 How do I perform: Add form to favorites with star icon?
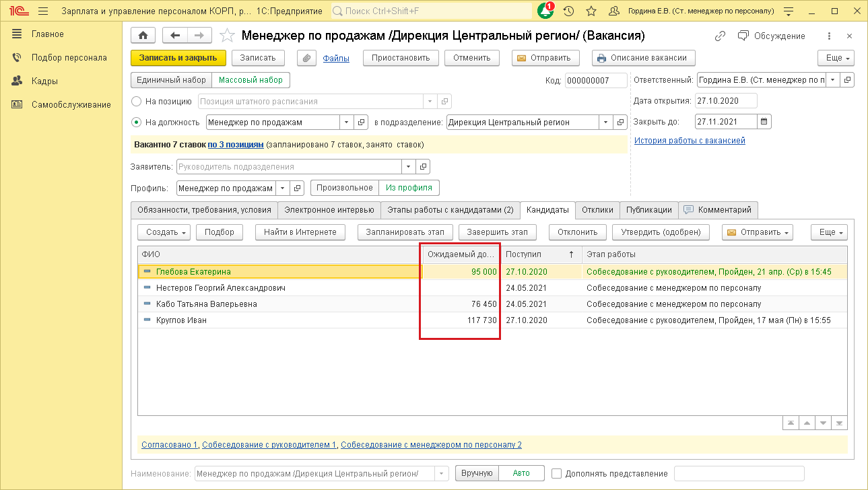click(228, 36)
